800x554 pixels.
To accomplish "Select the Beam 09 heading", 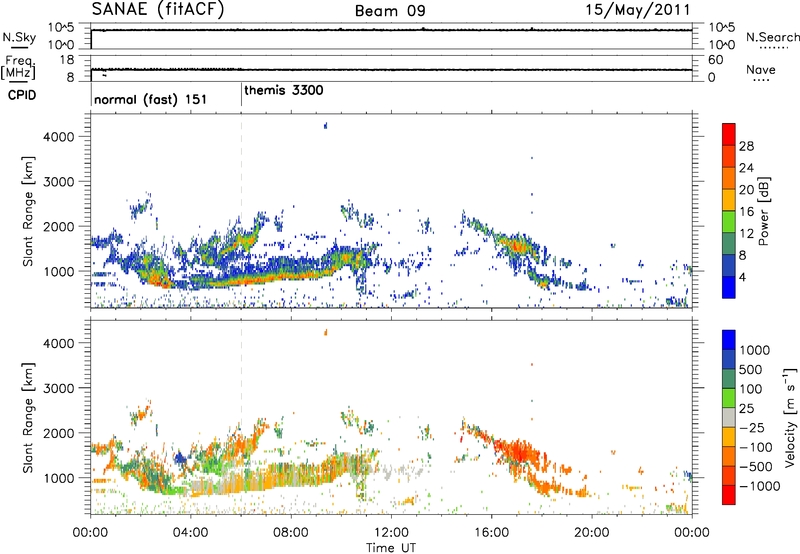I will click(390, 11).
